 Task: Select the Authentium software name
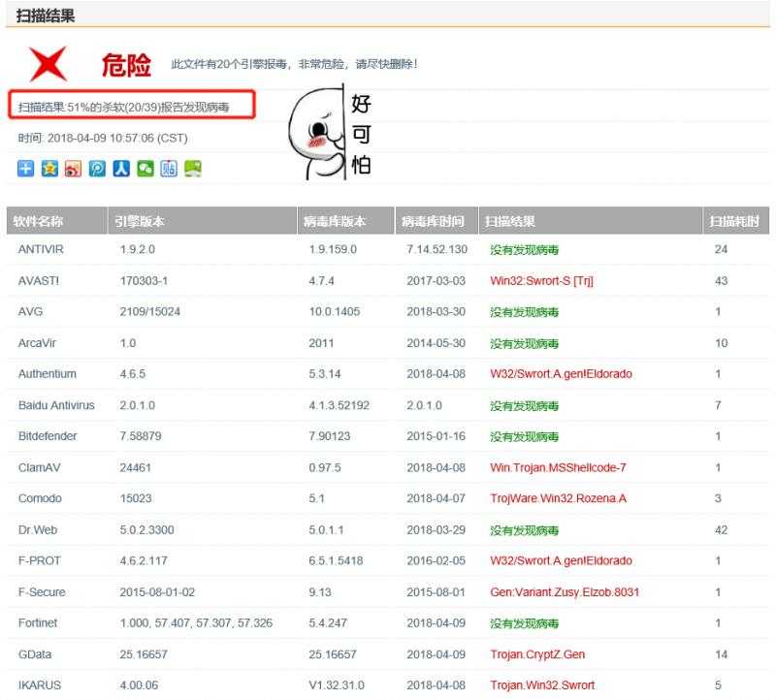coord(48,374)
